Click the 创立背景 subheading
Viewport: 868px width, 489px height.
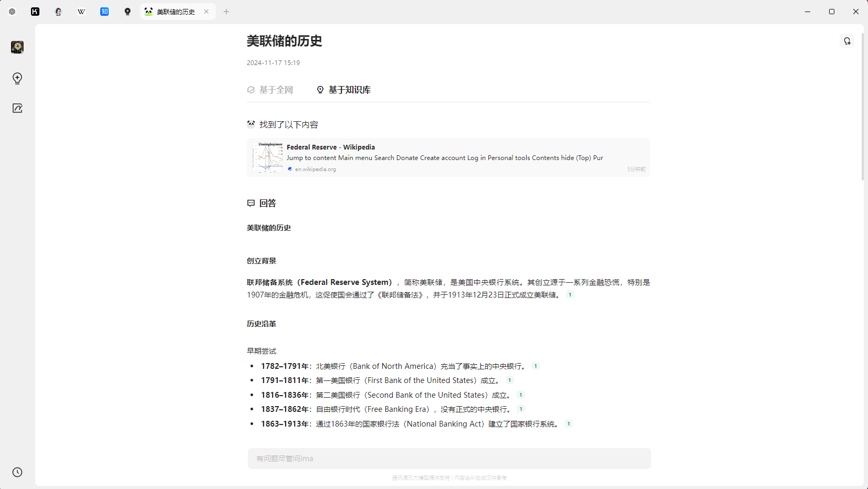tap(262, 261)
